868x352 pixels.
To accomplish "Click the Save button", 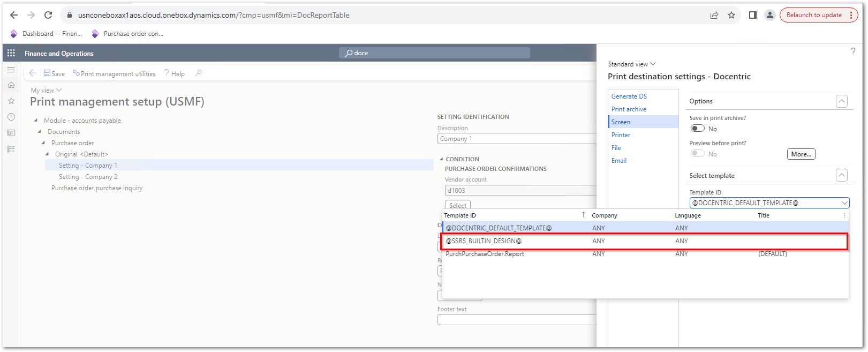I will pos(54,73).
